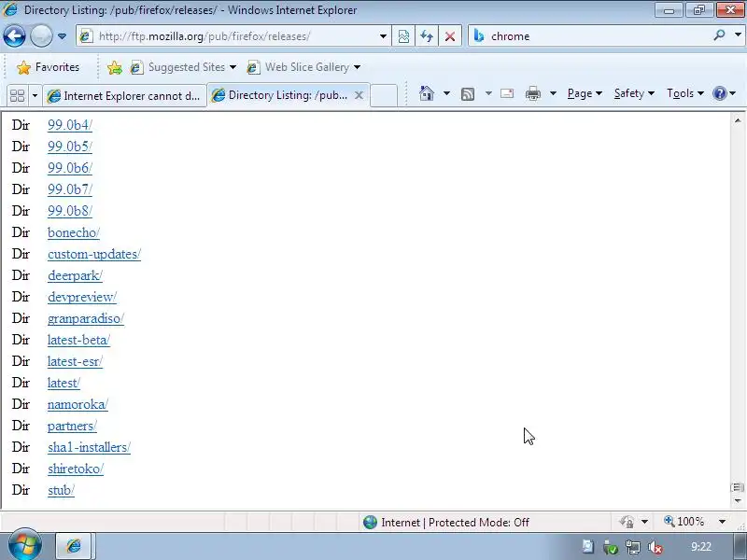747x560 pixels.
Task: Follow the deerpark/ link
Action: click(75, 275)
